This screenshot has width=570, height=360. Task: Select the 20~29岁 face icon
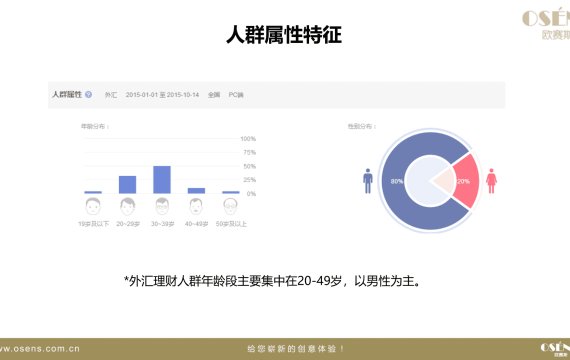(128, 206)
